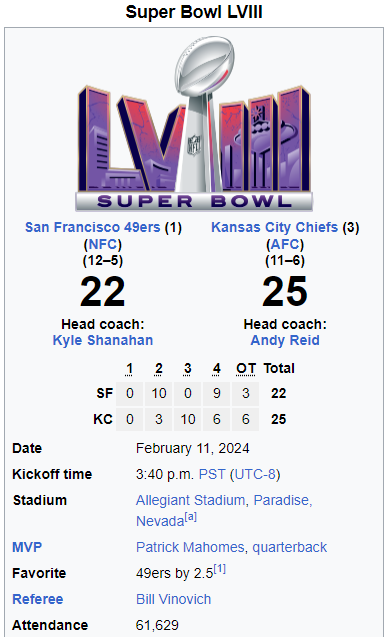The image size is (390, 637).
Task: Click the quarter 1 column header
Action: click(x=129, y=368)
